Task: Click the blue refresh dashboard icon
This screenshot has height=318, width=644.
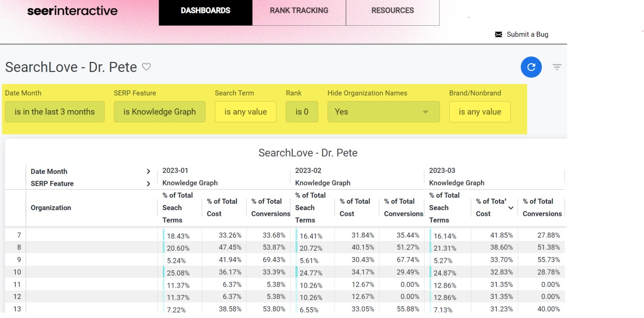Action: (x=531, y=67)
